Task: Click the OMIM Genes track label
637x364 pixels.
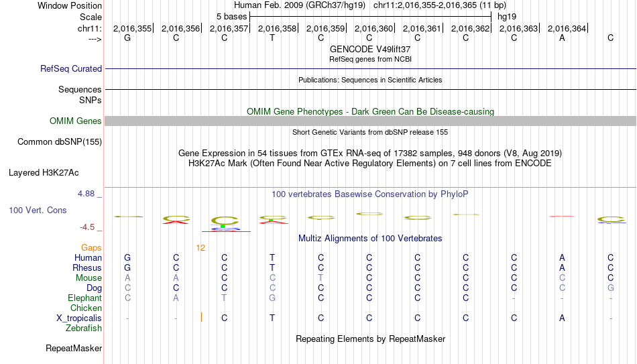Action: pyautogui.click(x=75, y=121)
